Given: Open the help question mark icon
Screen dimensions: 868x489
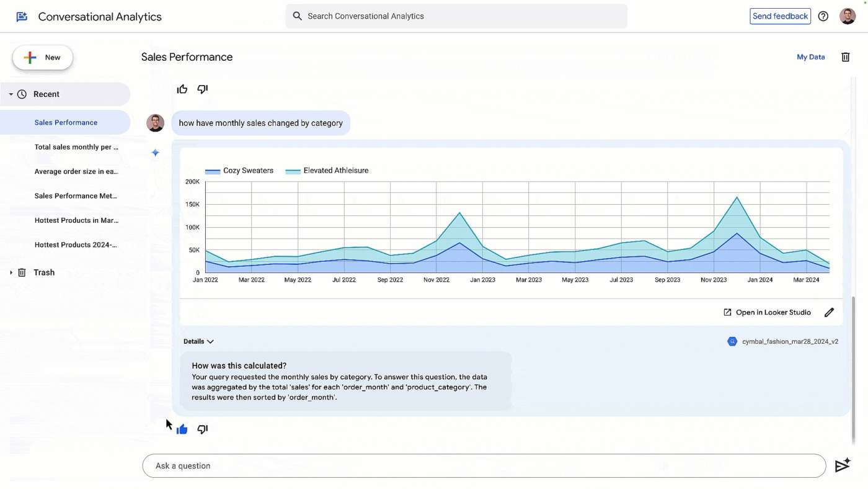Looking at the screenshot, I should 823,17.
